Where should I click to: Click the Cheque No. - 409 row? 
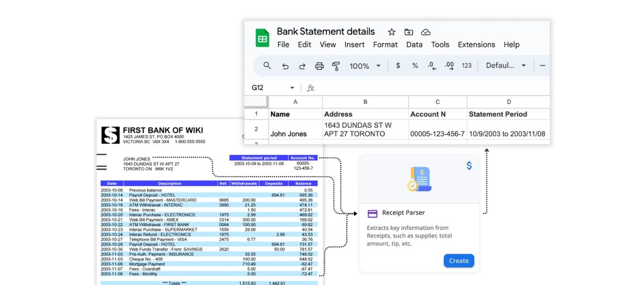tap(209, 259)
